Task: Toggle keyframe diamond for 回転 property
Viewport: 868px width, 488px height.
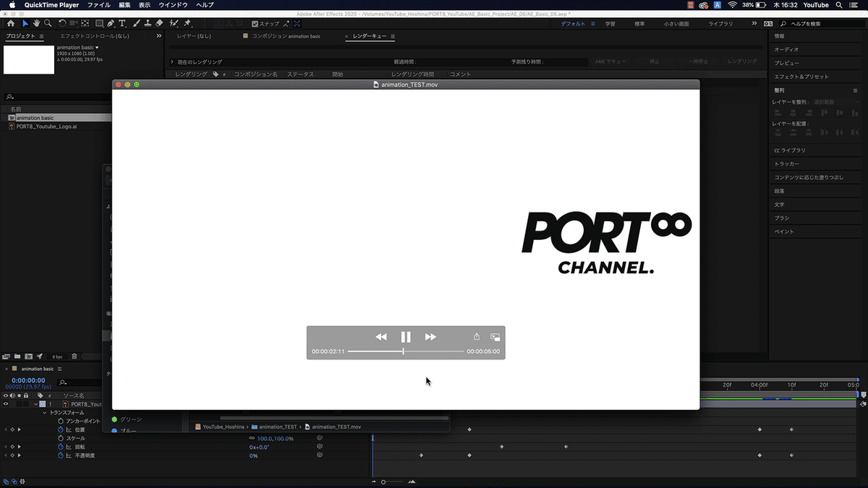Action: [x=12, y=447]
